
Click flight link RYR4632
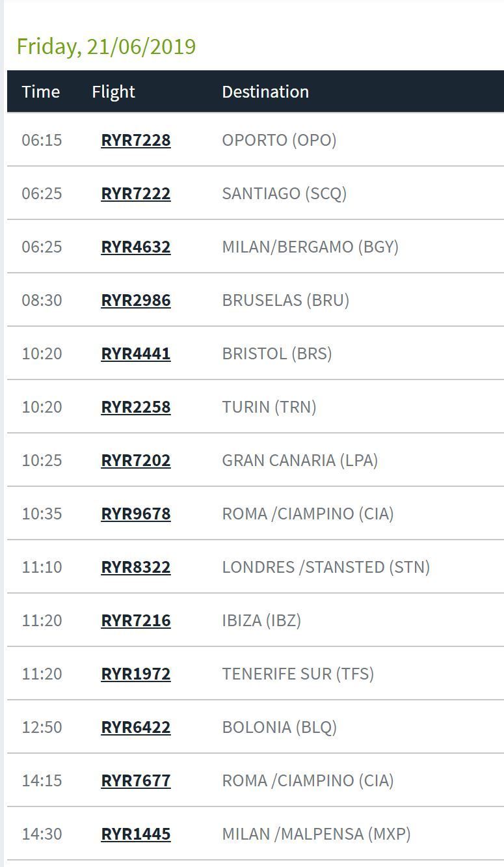point(136,247)
